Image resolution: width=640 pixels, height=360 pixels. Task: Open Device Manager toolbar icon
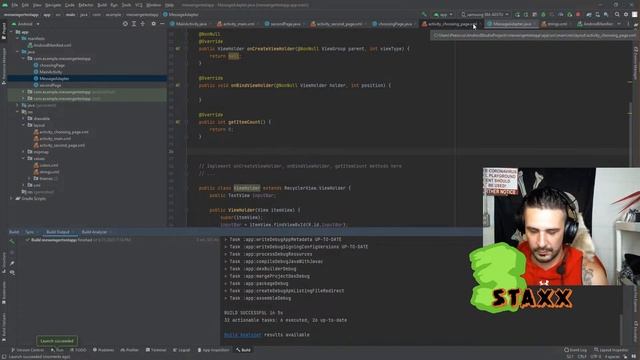598,14
